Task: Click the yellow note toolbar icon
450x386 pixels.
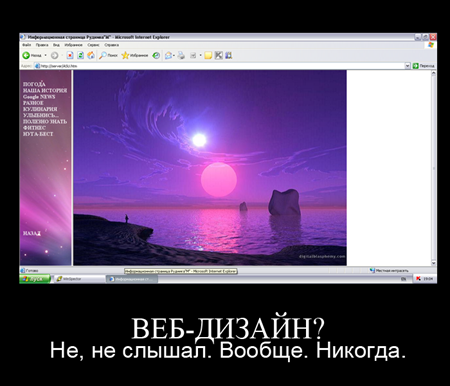Action: [x=208, y=55]
